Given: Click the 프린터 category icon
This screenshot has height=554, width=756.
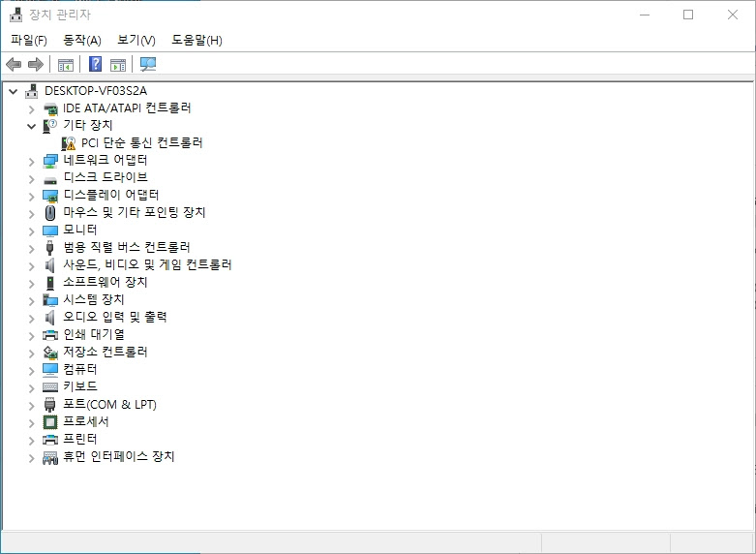Looking at the screenshot, I should (50, 440).
